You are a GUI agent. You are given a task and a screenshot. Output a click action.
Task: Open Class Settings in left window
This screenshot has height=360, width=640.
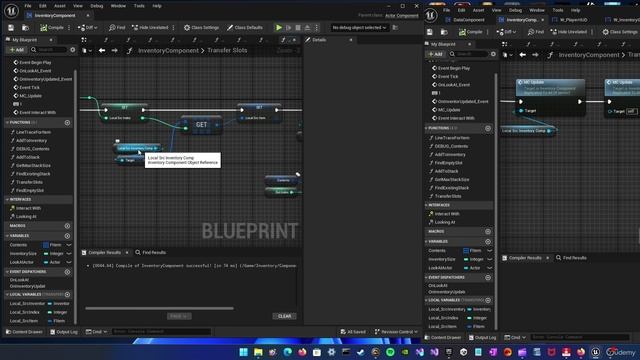tap(201, 28)
